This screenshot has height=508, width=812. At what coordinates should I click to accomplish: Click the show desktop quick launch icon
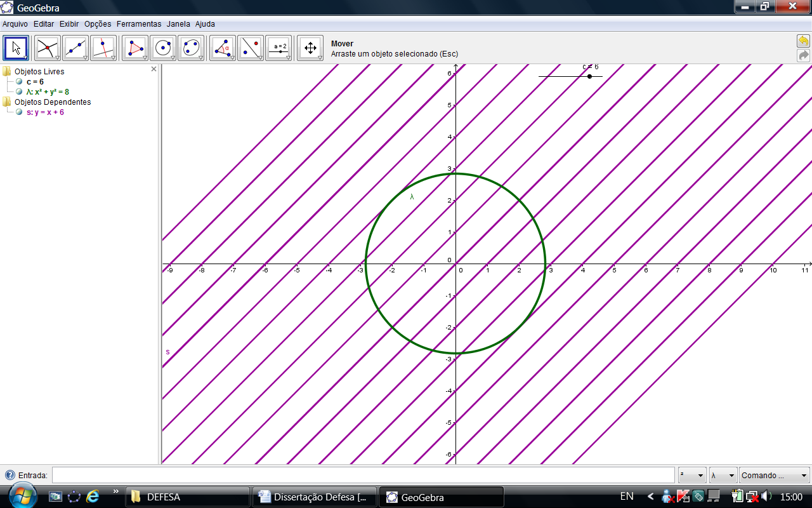pos(56,497)
